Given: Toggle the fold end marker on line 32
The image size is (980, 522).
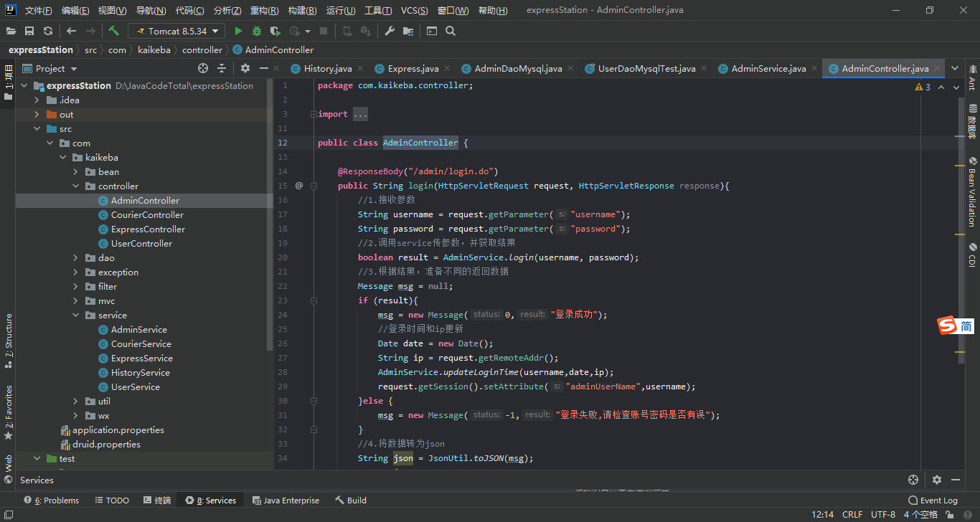Looking at the screenshot, I should [314, 430].
